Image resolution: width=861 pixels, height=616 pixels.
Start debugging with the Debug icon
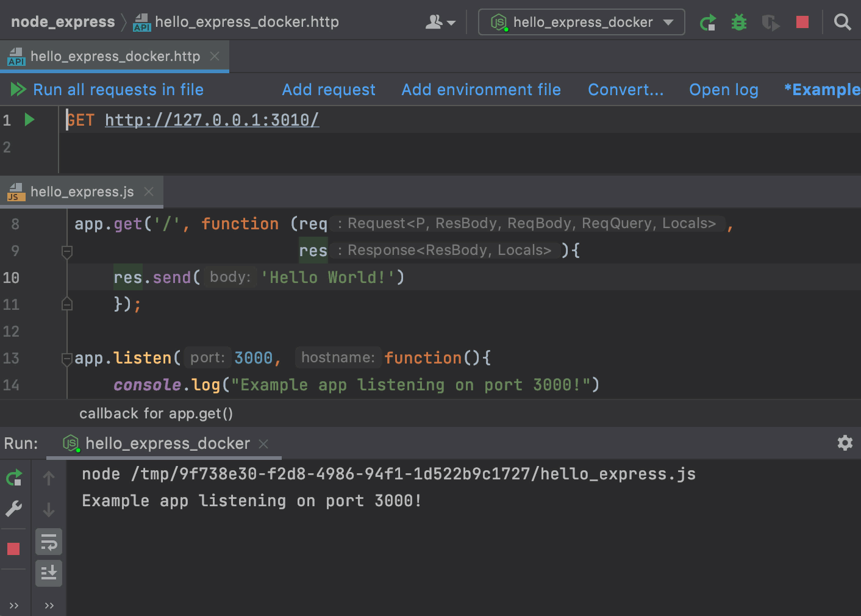[738, 22]
